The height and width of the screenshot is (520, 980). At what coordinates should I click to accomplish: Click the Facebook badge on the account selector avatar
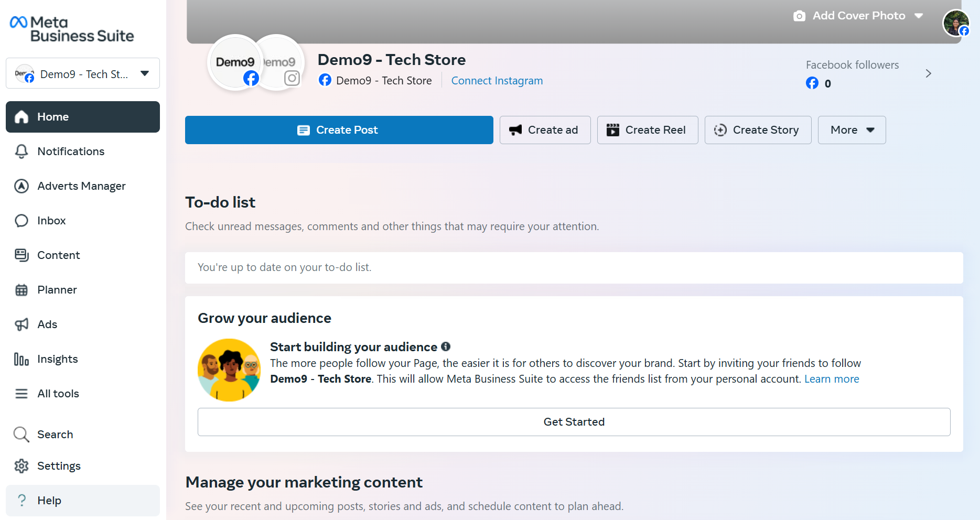point(29,78)
